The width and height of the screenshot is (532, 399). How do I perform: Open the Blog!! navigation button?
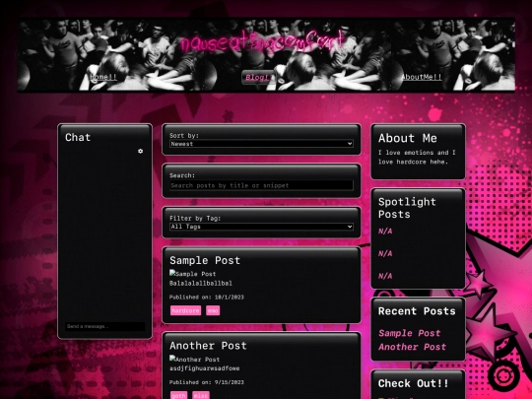tap(259, 78)
